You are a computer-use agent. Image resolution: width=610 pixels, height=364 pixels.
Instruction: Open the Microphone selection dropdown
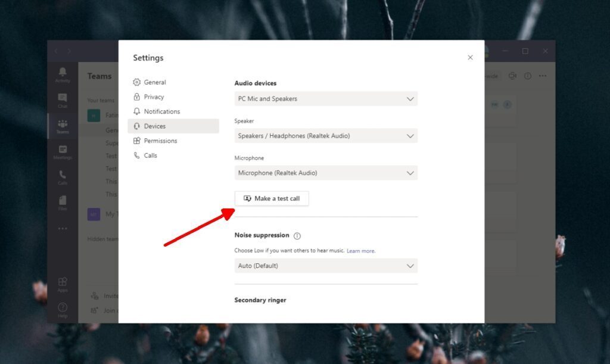326,173
